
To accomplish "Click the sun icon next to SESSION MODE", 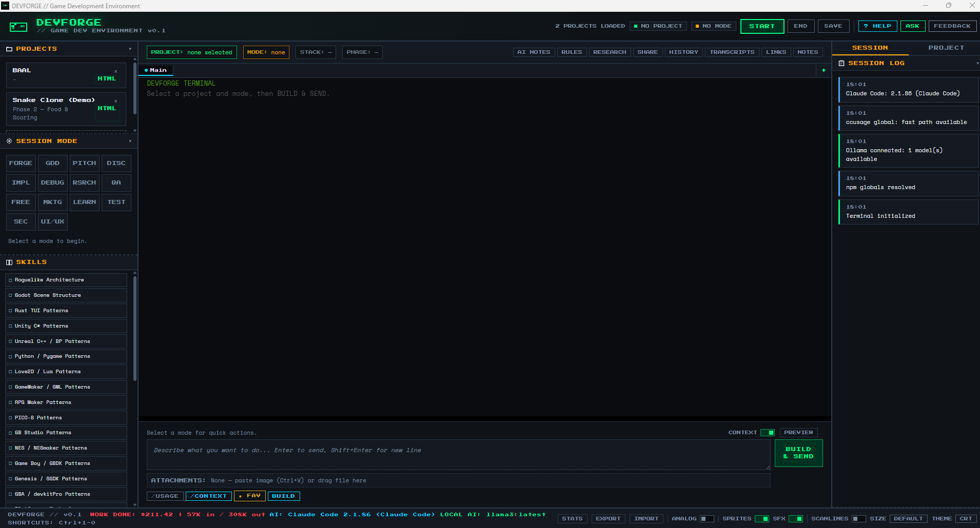I will 9,140.
